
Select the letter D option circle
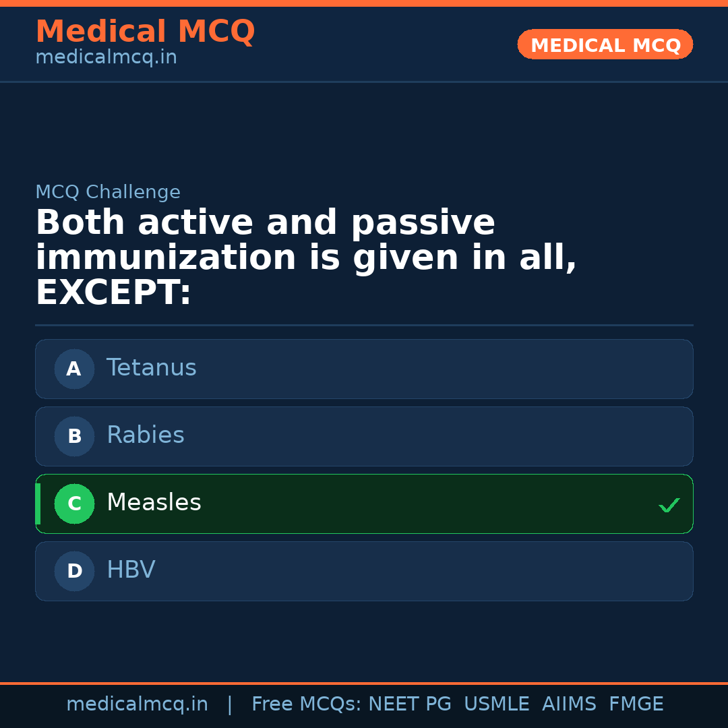click(74, 571)
